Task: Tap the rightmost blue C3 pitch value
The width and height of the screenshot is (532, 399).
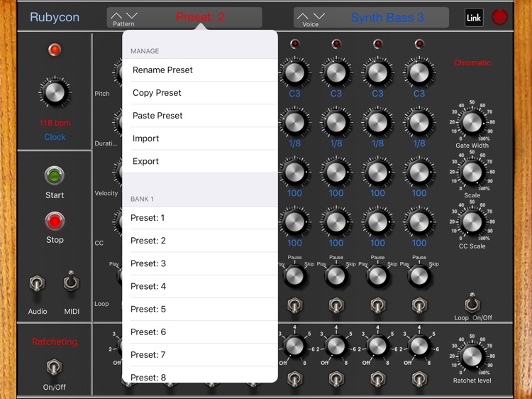Action: pos(419,94)
